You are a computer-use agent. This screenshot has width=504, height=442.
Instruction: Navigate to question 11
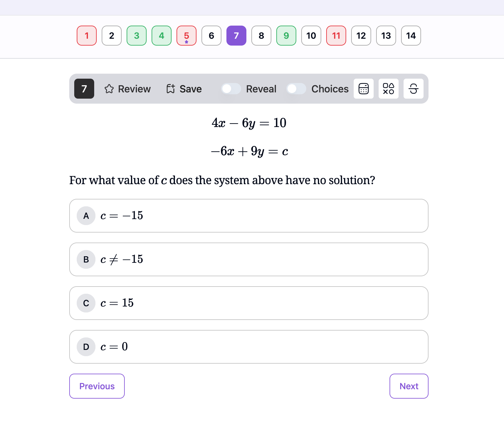(x=336, y=36)
